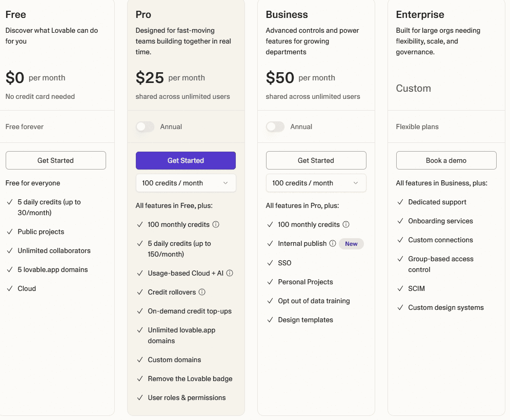Select the checkmark next to Cloud in Free plan
The width and height of the screenshot is (510, 420).
click(10, 288)
